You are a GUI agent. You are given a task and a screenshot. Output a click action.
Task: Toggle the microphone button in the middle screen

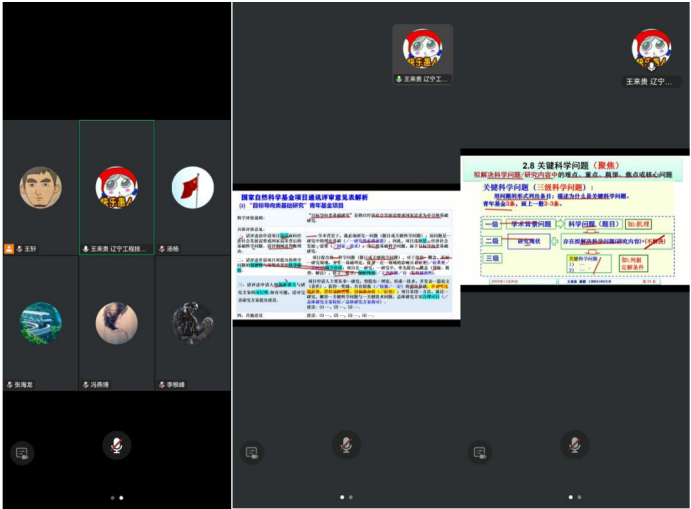[346, 445]
